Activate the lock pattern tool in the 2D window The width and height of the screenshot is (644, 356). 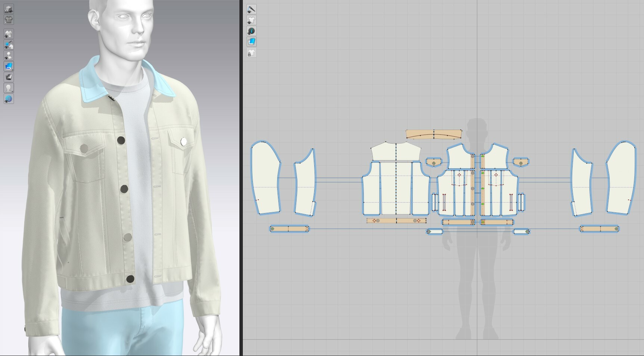click(251, 53)
